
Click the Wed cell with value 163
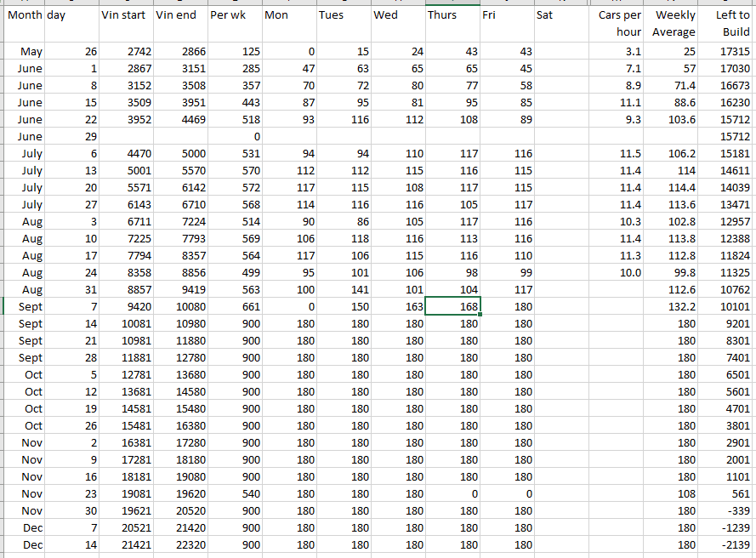[398, 306]
